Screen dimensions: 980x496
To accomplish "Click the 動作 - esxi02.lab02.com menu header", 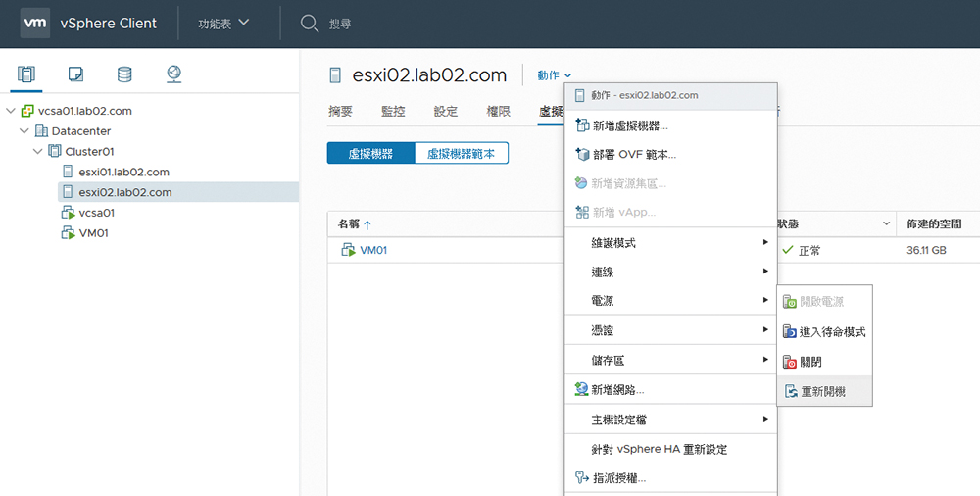I will pos(670,96).
